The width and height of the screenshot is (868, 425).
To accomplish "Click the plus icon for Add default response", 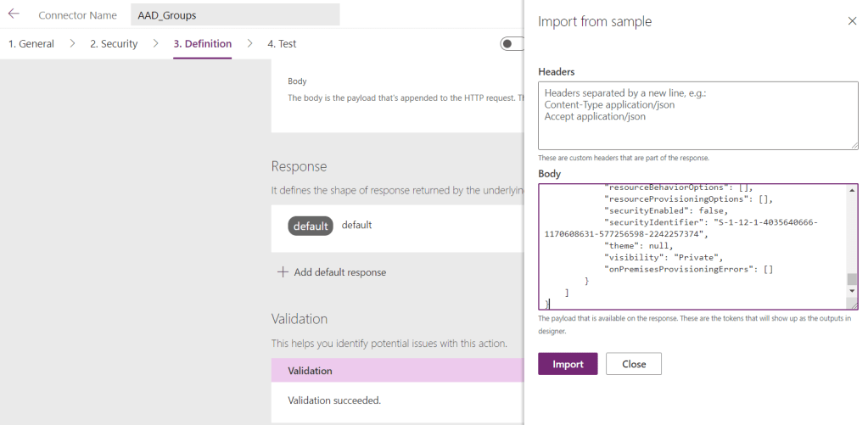I will click(282, 272).
